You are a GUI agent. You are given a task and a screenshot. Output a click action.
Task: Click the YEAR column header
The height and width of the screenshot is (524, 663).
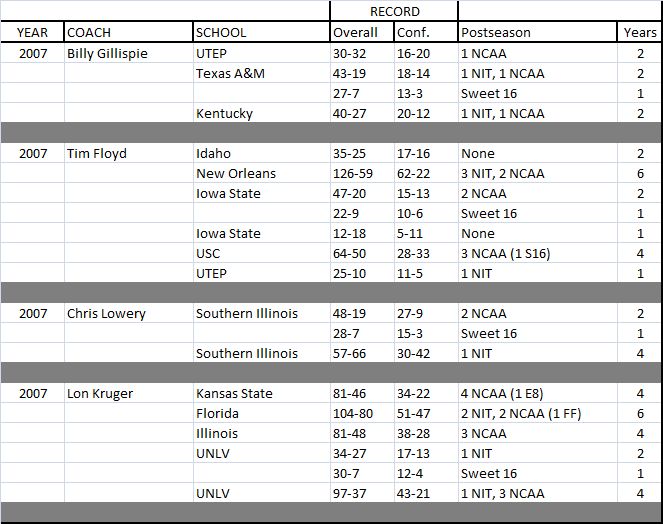coord(32,32)
